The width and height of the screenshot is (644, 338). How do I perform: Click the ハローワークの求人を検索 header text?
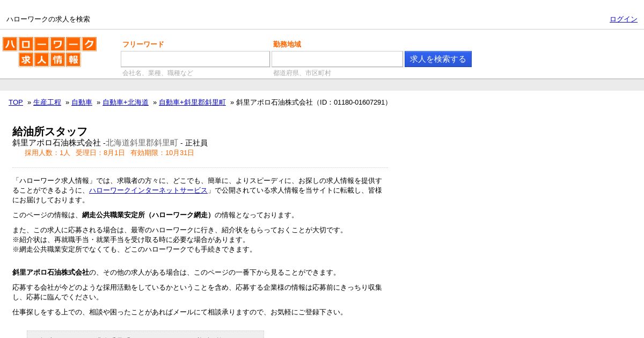pyautogui.click(x=48, y=19)
